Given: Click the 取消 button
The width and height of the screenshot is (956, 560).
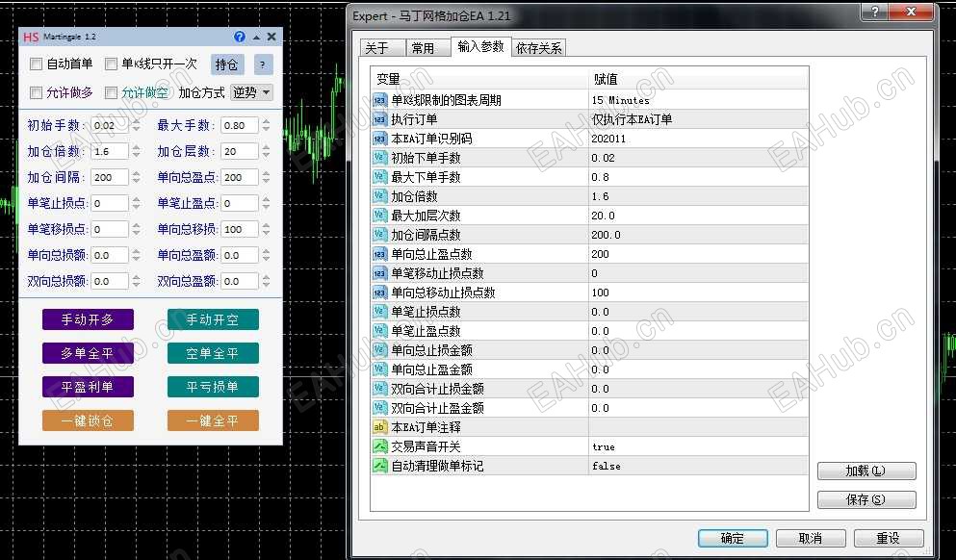Looking at the screenshot, I should pyautogui.click(x=811, y=538).
